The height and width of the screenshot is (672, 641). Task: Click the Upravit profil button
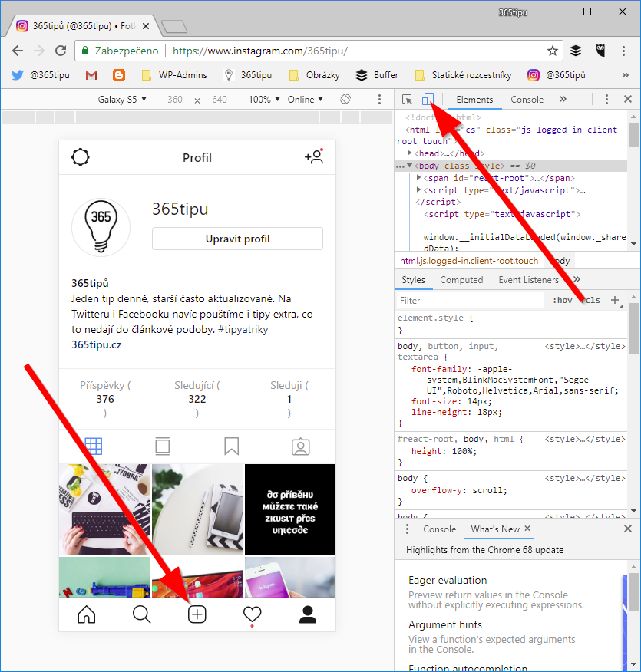point(237,239)
